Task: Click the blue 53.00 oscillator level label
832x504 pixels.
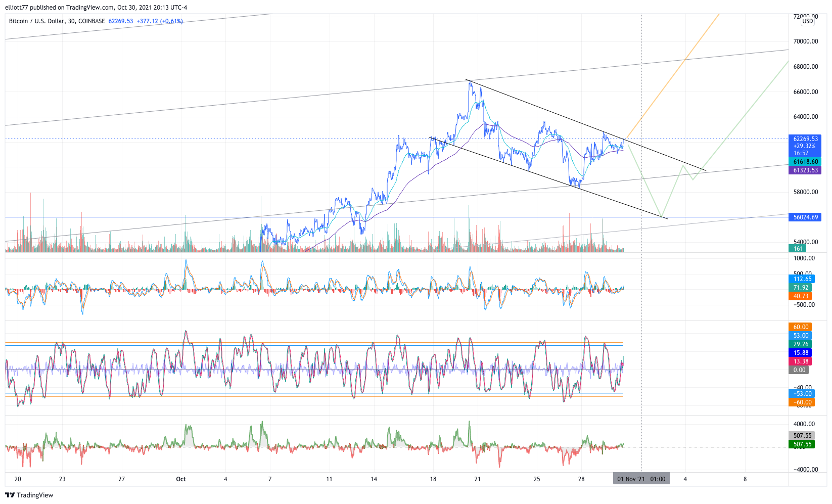Action: tap(800, 336)
